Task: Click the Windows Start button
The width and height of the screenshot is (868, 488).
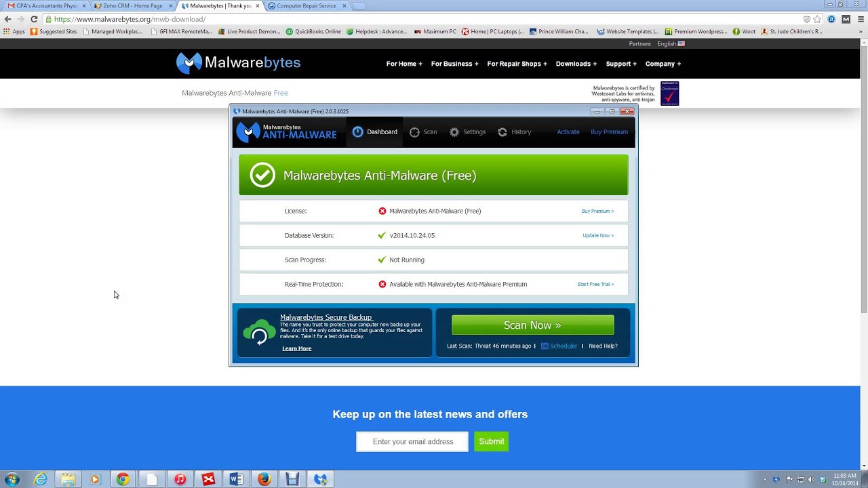Action: point(12,479)
